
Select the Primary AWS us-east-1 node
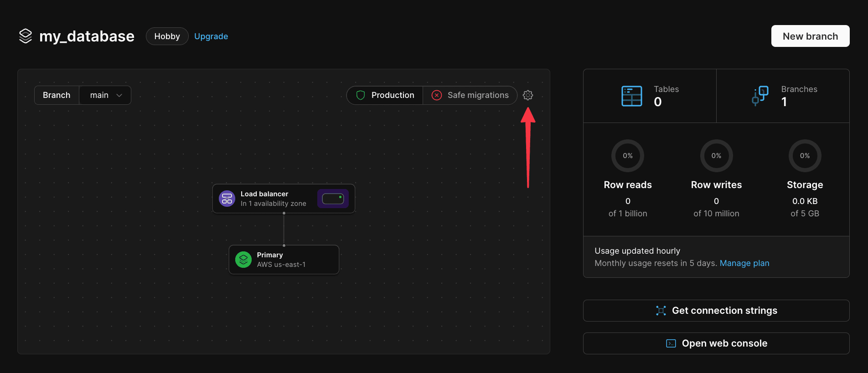(284, 260)
